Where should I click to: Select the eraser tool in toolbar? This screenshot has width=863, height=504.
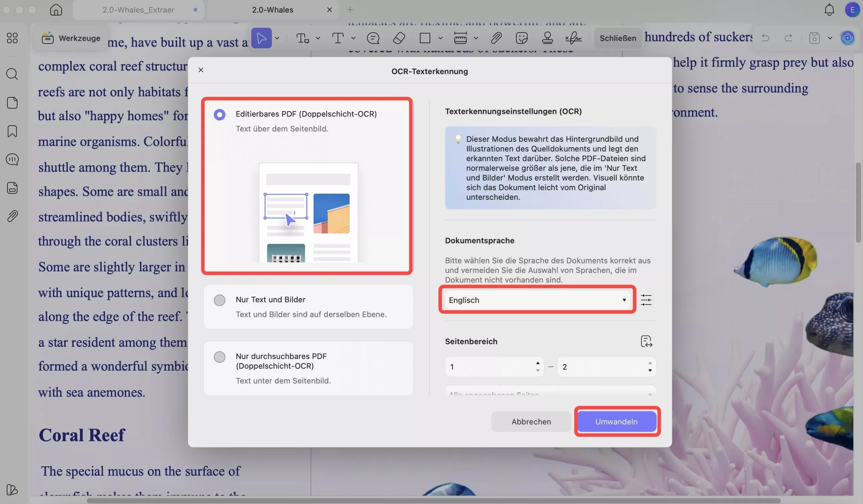click(x=399, y=38)
